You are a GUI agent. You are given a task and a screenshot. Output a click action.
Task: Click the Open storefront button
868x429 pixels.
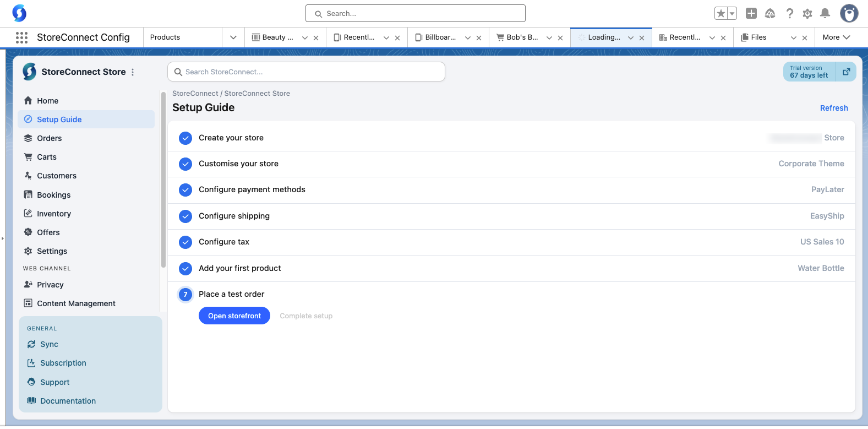pyautogui.click(x=234, y=316)
